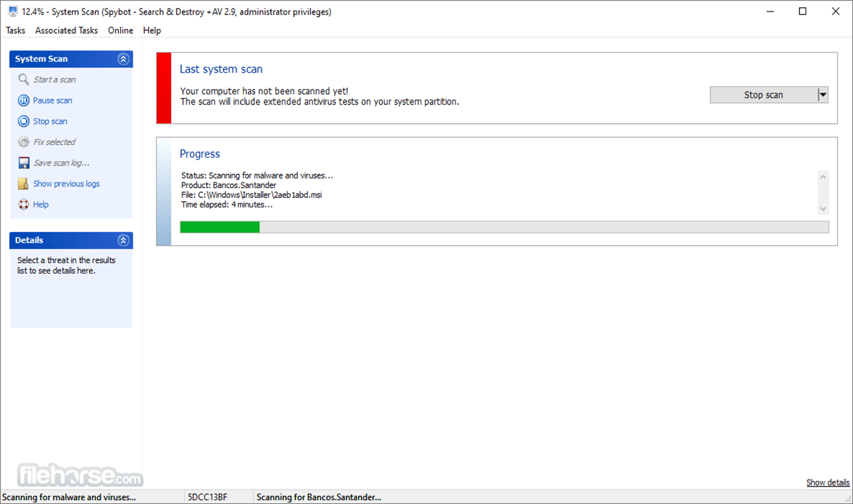Click the Show previous logs link
The height and width of the screenshot is (504, 853).
[x=66, y=184]
